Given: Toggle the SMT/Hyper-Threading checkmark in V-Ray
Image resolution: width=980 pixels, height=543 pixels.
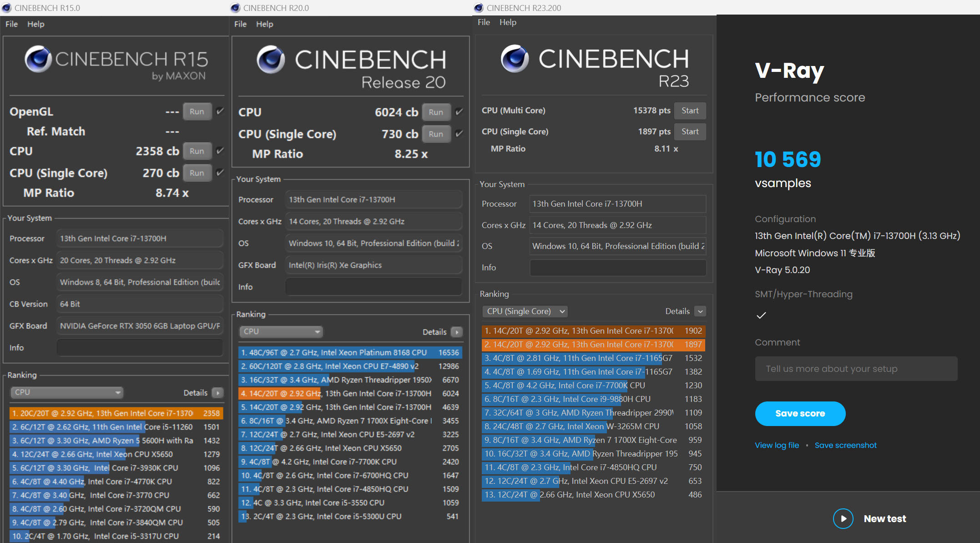Looking at the screenshot, I should [x=761, y=315].
